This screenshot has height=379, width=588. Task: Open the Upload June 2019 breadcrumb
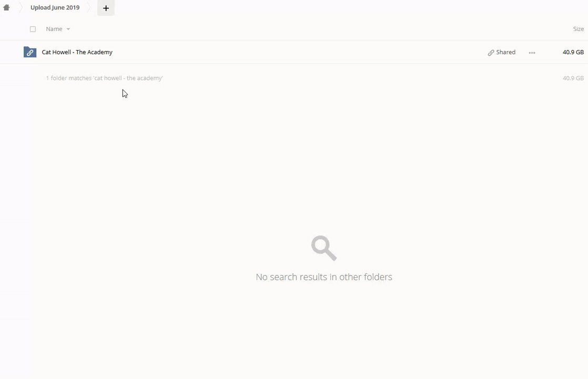pyautogui.click(x=55, y=7)
